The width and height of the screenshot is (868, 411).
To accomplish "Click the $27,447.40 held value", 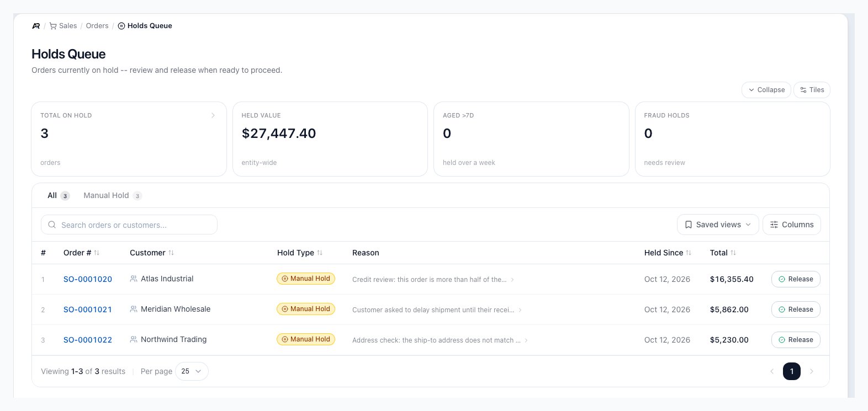I will click(279, 134).
